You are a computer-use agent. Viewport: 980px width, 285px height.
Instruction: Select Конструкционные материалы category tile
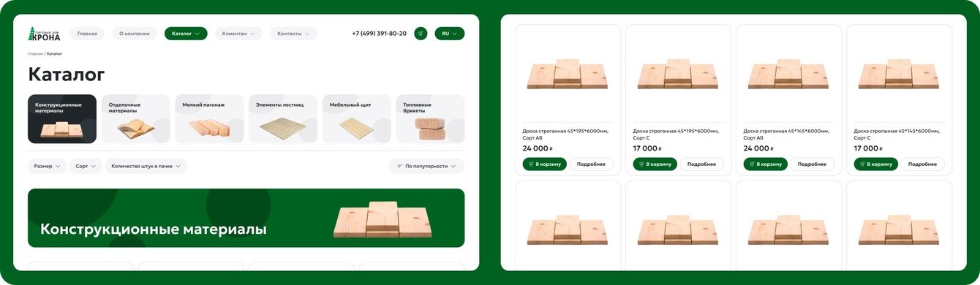pyautogui.click(x=62, y=119)
